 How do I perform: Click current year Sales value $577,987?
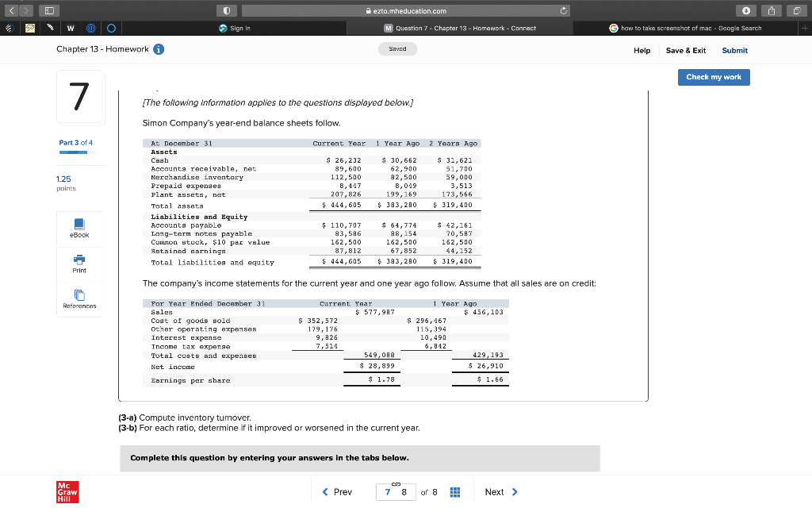(375, 312)
